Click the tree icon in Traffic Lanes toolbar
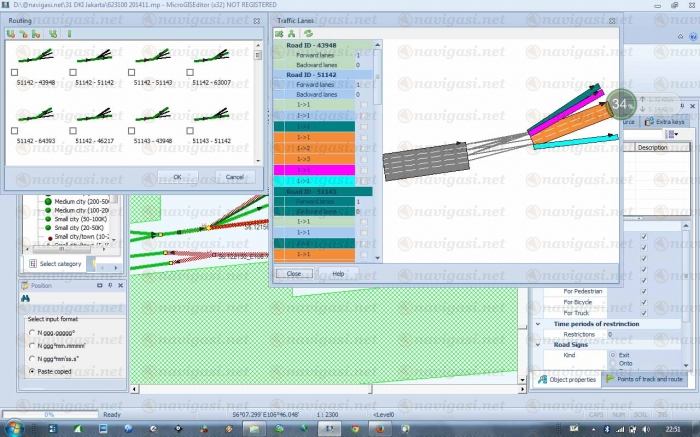Image resolution: width=700 pixels, height=437 pixels. [x=294, y=33]
